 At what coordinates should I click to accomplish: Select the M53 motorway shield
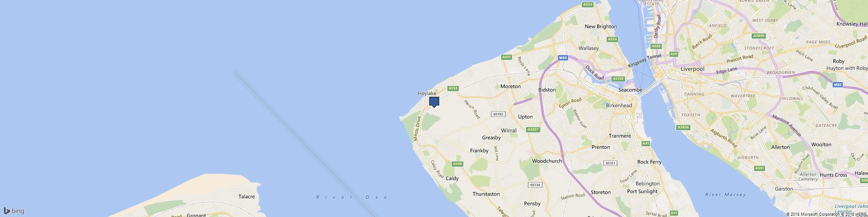pos(563,58)
